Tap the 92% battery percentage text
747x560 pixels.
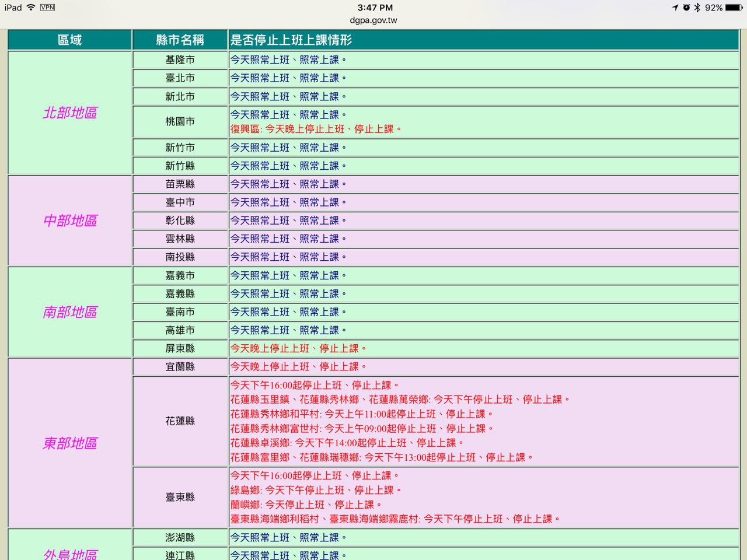pos(714,8)
